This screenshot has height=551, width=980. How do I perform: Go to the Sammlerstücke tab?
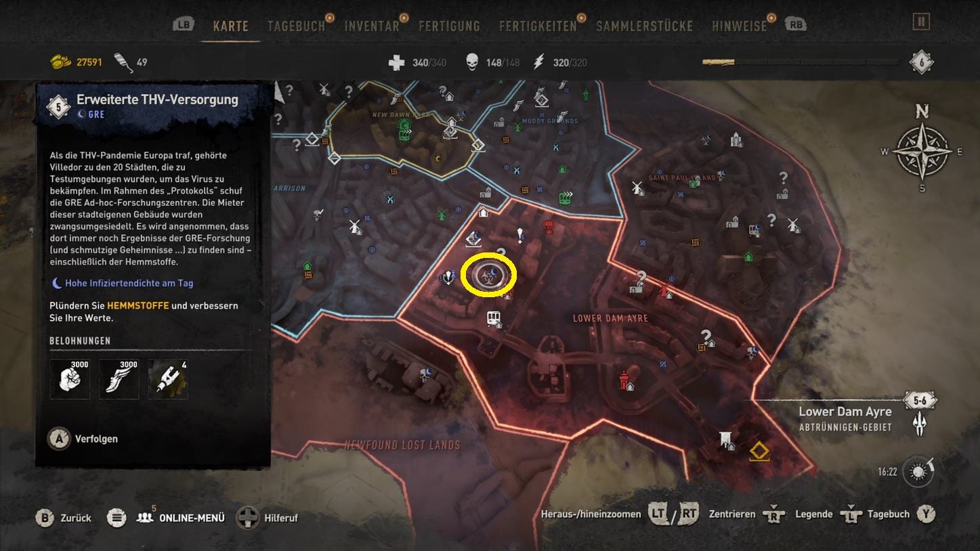click(644, 26)
